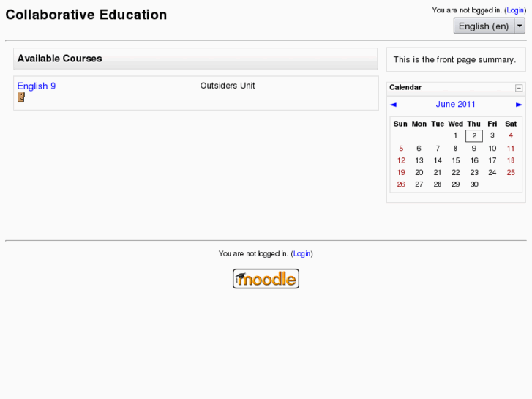Select date 22 in the calendar

456,172
